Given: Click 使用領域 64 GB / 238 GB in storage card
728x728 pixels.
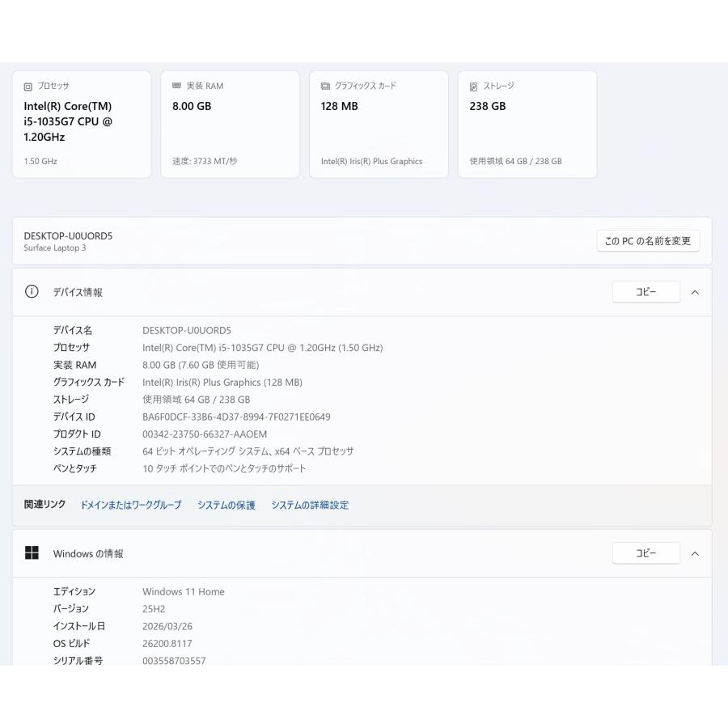Looking at the screenshot, I should coord(515,161).
